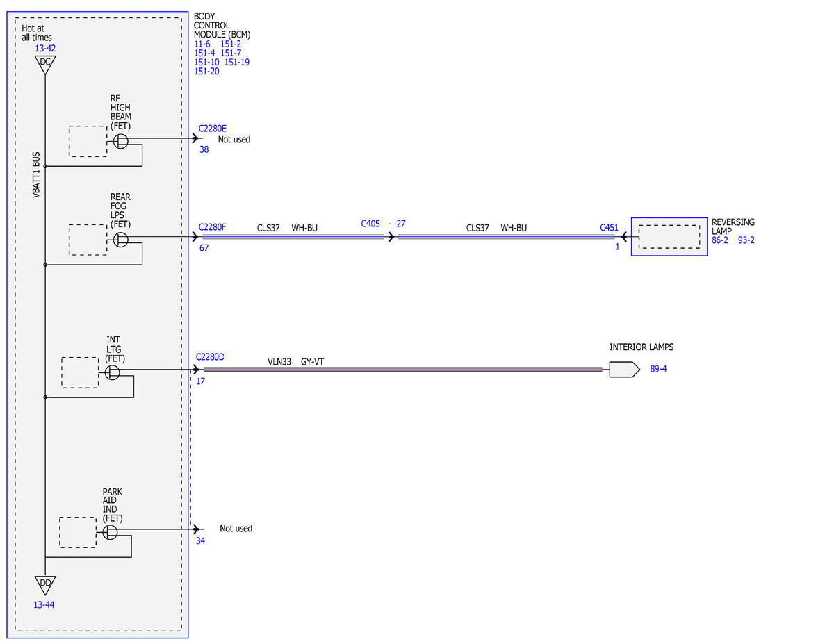Screen dimensions: 834x644
Task: Click connector label C2280E
Action: 213,129
